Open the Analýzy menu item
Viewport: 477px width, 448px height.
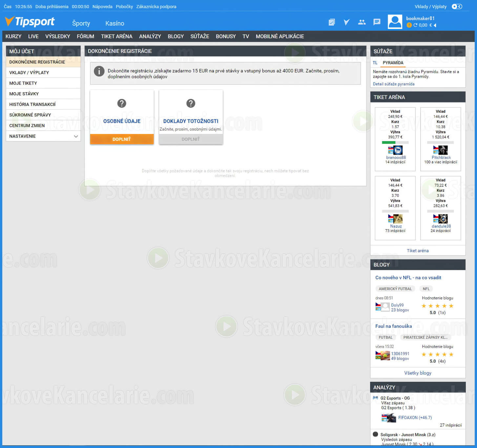[150, 36]
